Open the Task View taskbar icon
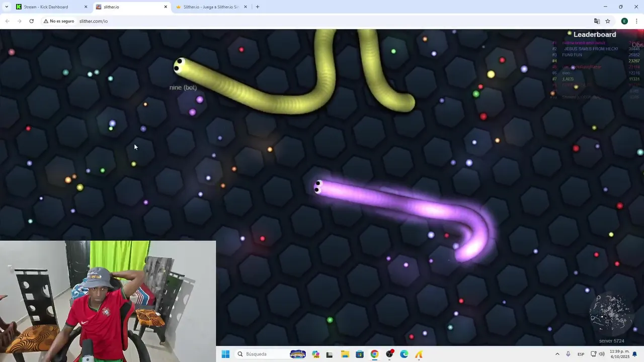 click(x=330, y=354)
